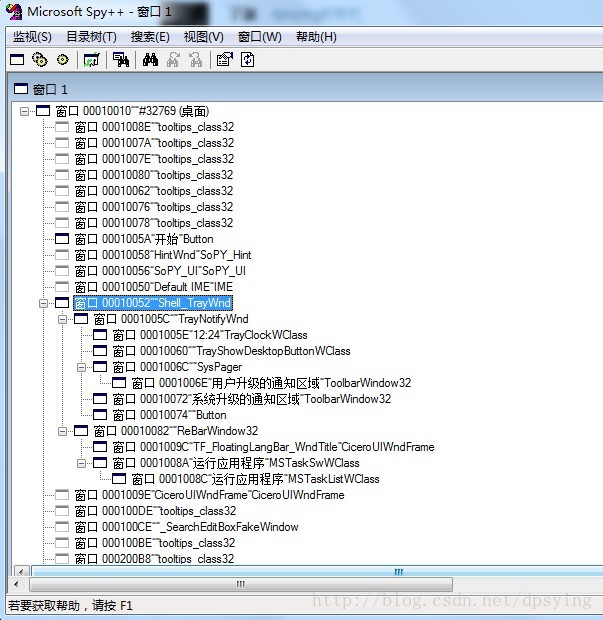Open the 帮助(H) menu
Image resolution: width=603 pixels, height=620 pixels.
click(x=316, y=37)
